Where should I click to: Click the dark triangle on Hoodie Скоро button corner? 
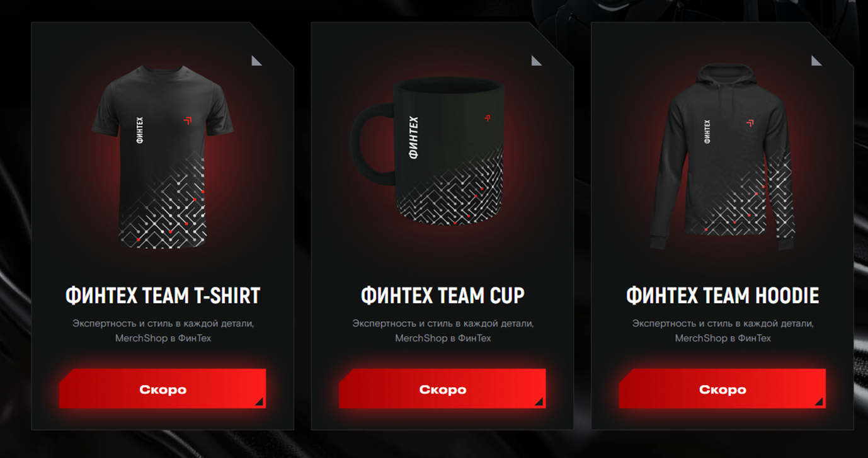(819, 401)
